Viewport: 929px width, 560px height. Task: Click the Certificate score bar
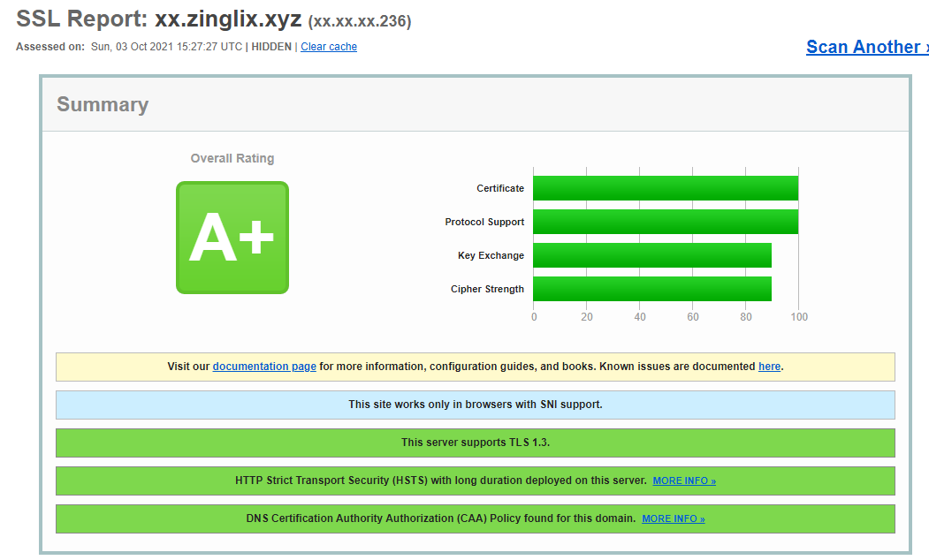click(x=665, y=188)
